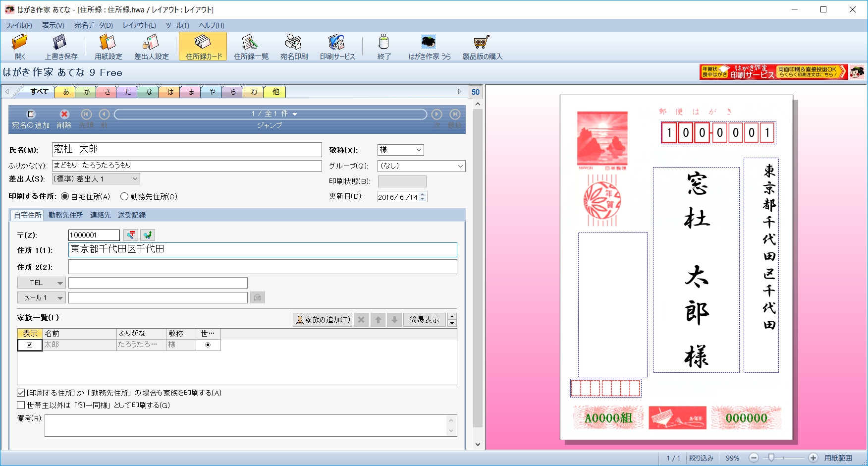Go to the next record (次)
Viewport: 868px width, 466px height.
pyautogui.click(x=436, y=119)
